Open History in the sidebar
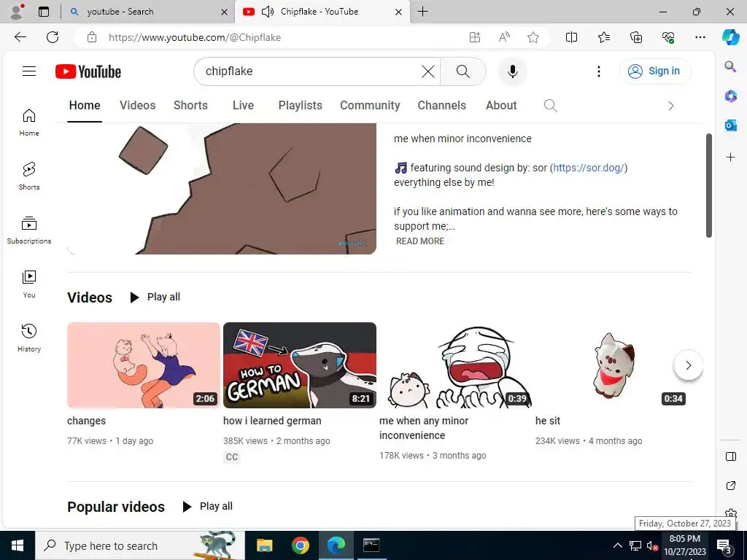The width and height of the screenshot is (747, 560). pyautogui.click(x=29, y=338)
